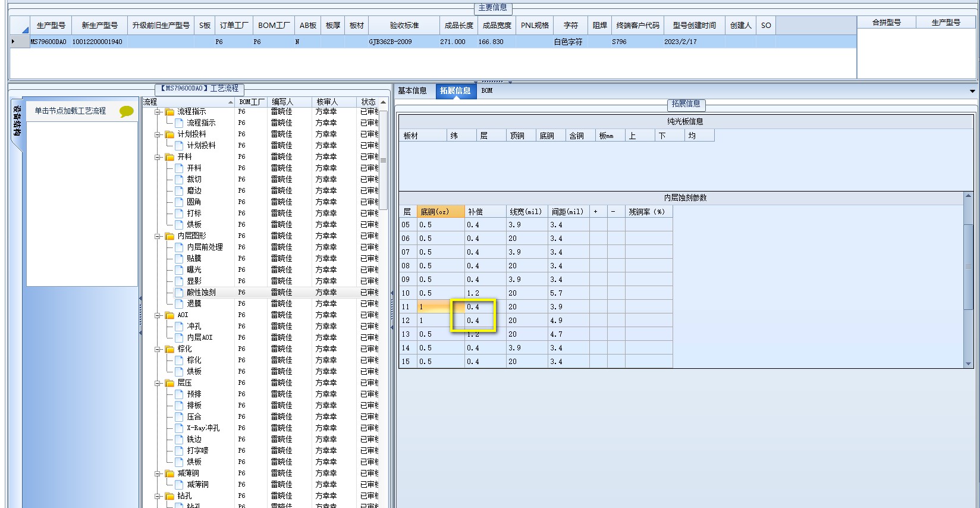
Task: Select the 拓展信息 tab
Action: click(456, 90)
